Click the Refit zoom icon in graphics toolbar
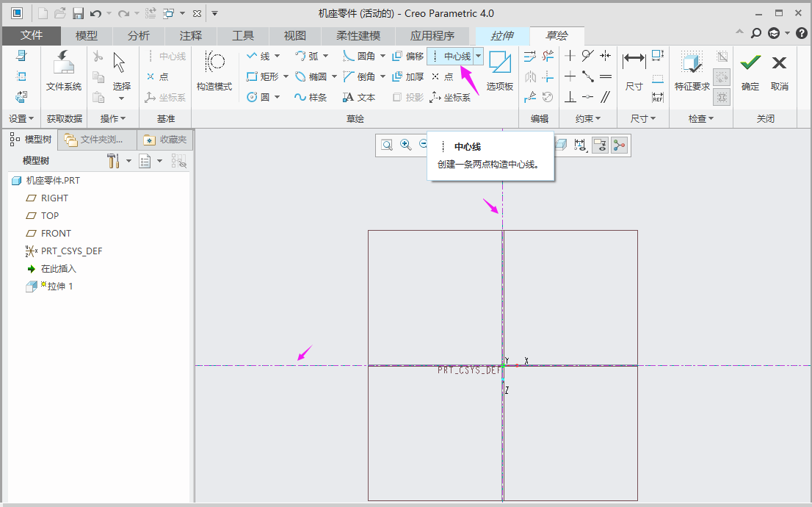This screenshot has height=507, width=812. click(x=387, y=145)
